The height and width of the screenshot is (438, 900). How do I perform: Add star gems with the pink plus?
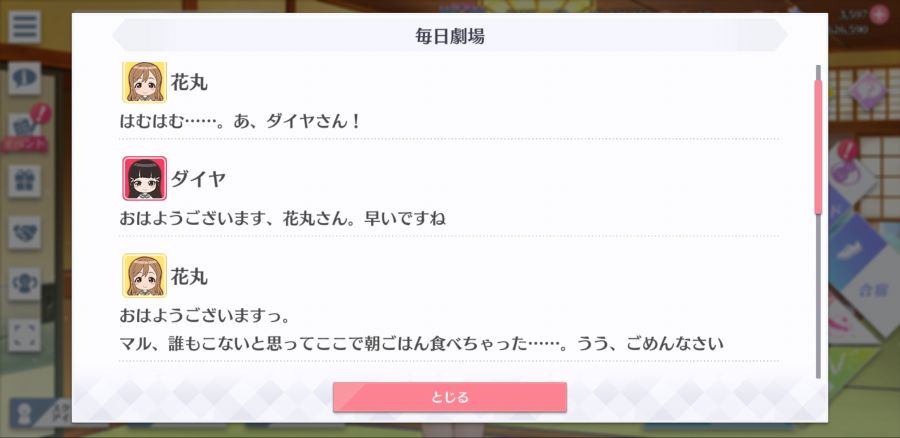click(879, 14)
